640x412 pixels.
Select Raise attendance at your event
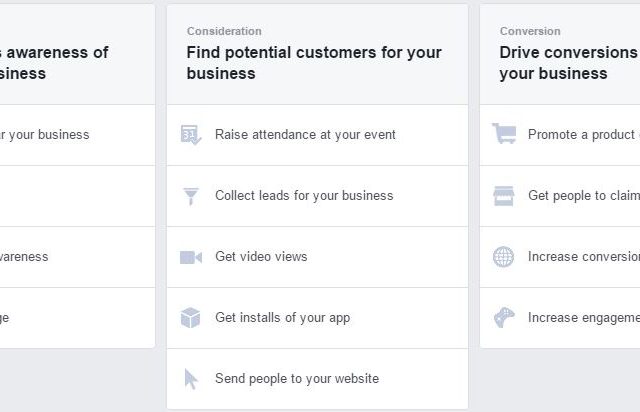pos(318,135)
